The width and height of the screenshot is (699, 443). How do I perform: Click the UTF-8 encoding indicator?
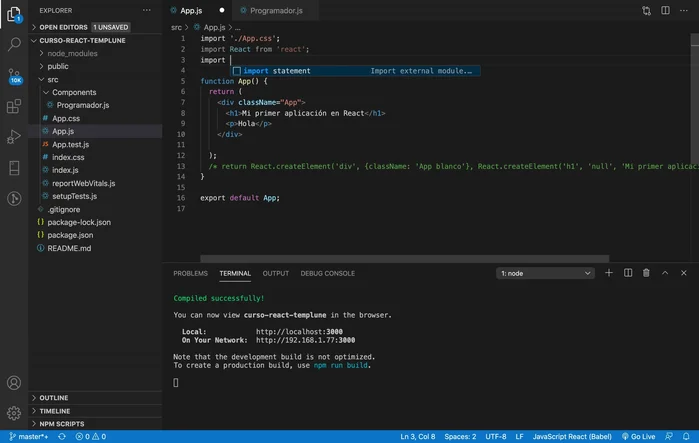[496, 436]
